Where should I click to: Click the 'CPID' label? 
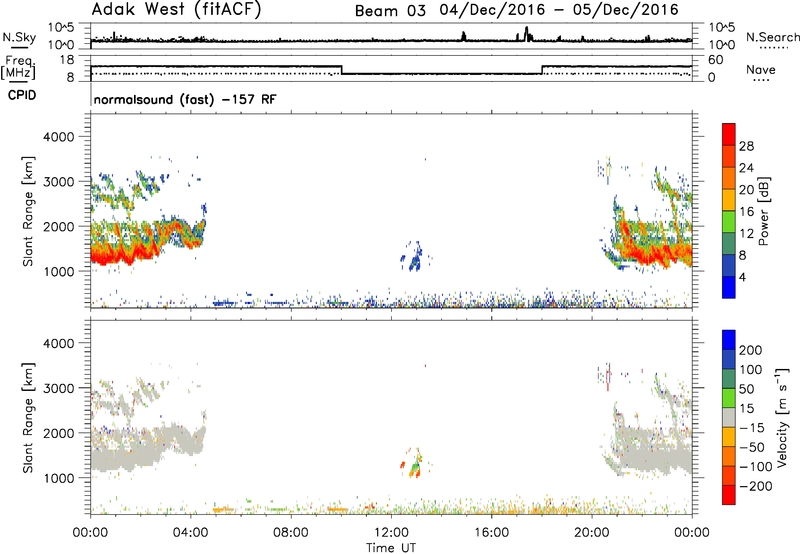(22, 95)
